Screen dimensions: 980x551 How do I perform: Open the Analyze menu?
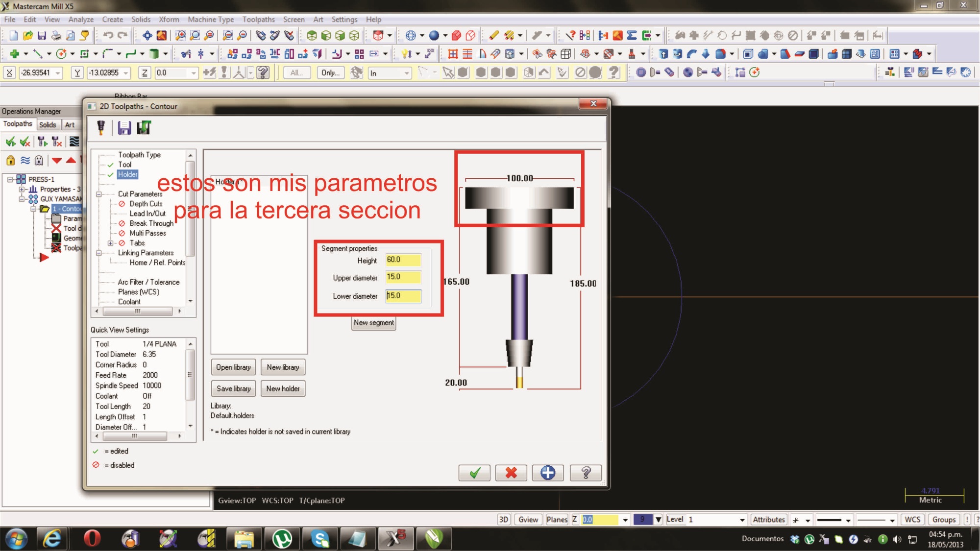pyautogui.click(x=81, y=20)
